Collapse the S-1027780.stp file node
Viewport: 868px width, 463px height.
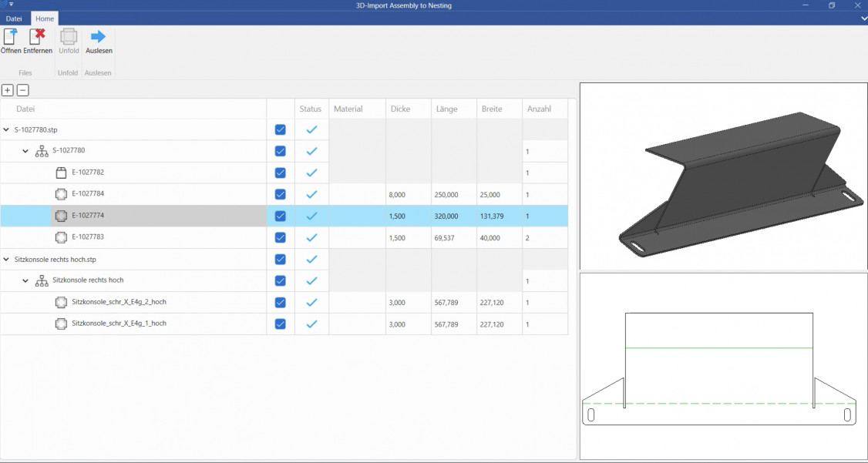7,130
